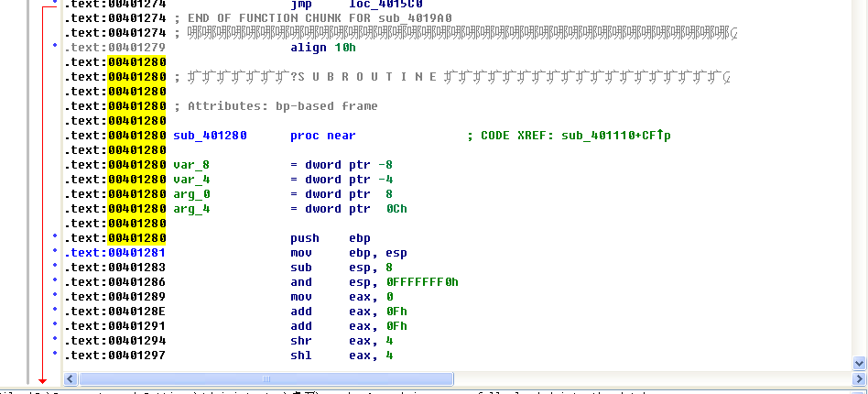Toggle breakpoint dot beside push ebp line
Screen dimensions: 868x394
tap(57, 238)
